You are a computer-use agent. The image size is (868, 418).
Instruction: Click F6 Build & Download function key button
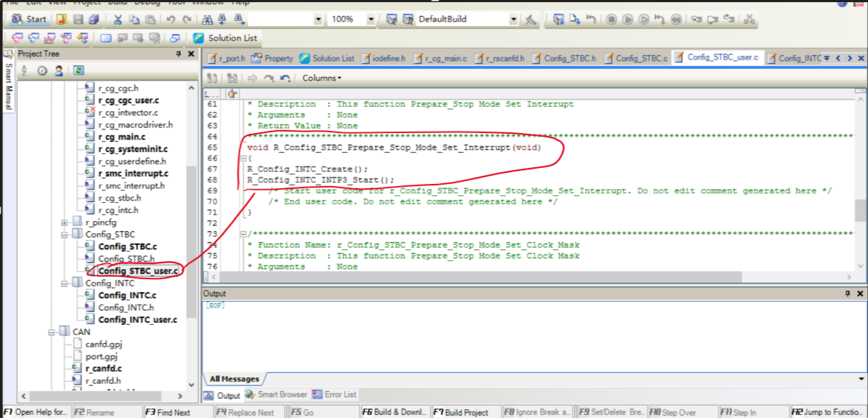[x=395, y=412]
